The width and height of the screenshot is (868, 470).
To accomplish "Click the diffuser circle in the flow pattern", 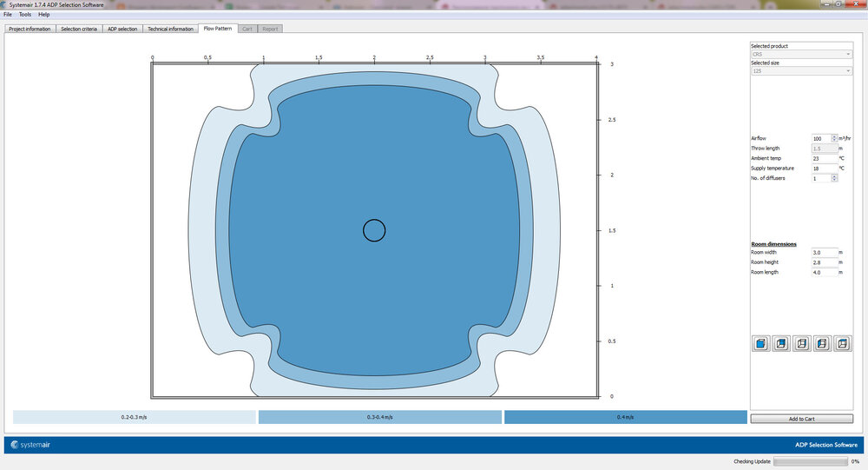I will [x=374, y=230].
